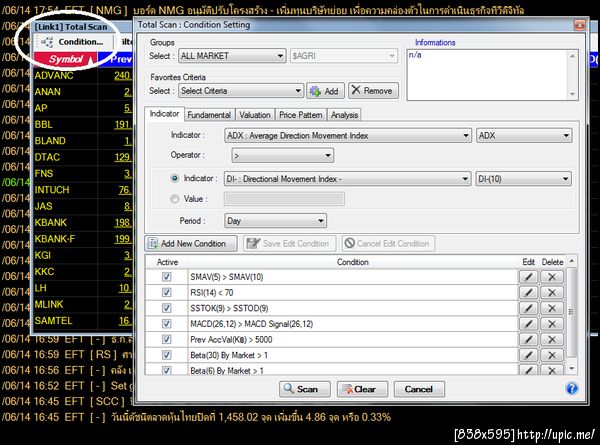
Task: Edit the Prev AccVal(K฿) > 5000 condition
Action: [528, 339]
